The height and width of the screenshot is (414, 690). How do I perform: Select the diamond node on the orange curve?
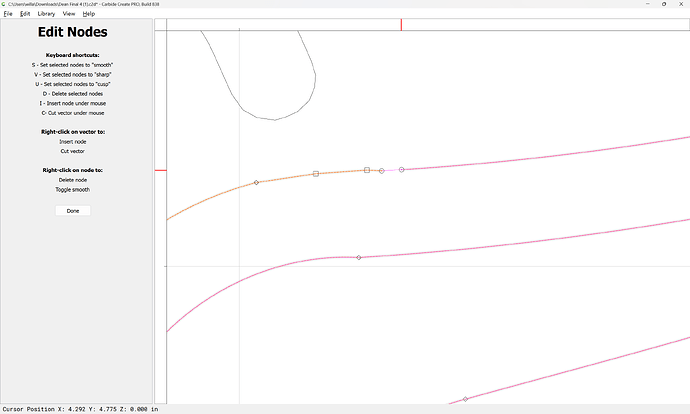click(x=256, y=182)
